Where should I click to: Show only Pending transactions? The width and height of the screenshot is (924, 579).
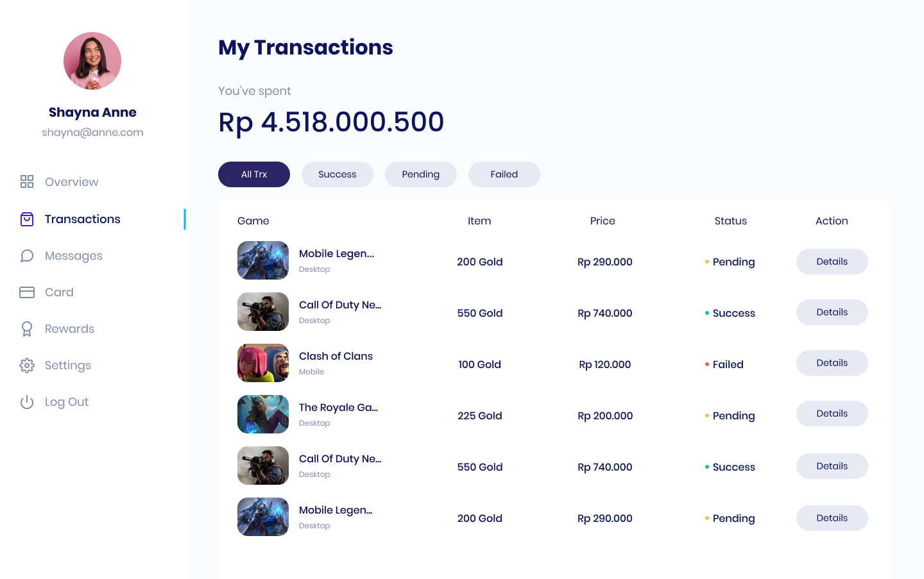(x=421, y=174)
